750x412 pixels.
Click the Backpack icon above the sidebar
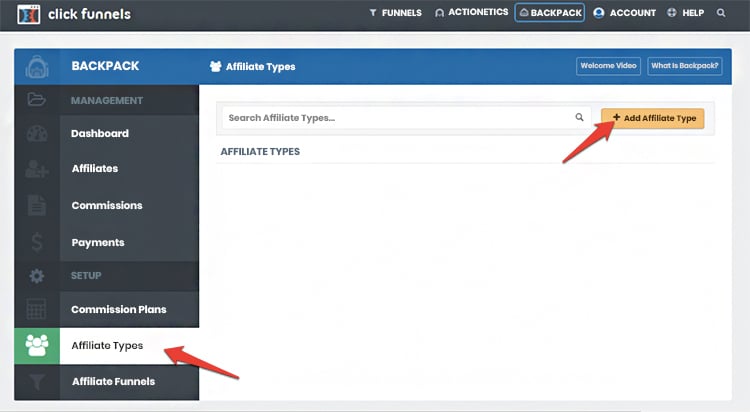[37, 67]
